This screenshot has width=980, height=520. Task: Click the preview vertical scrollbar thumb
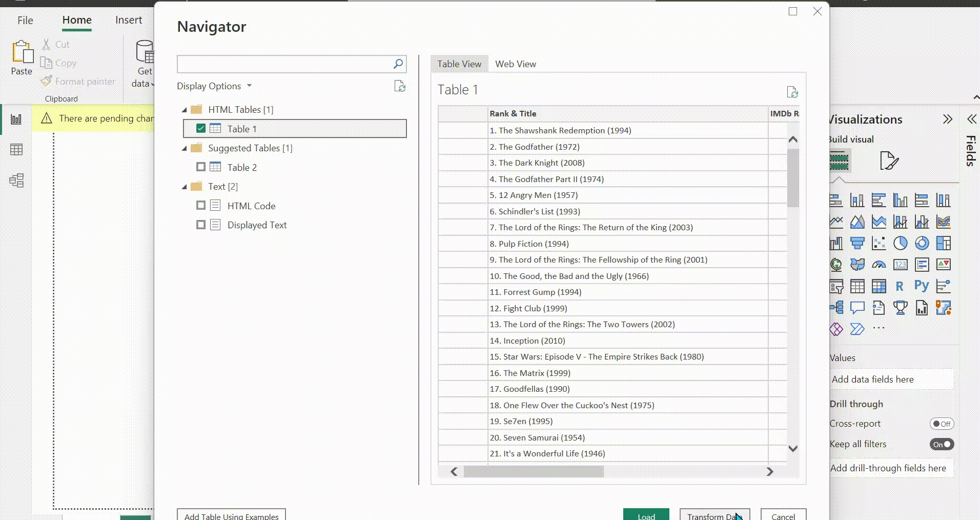[x=793, y=177]
